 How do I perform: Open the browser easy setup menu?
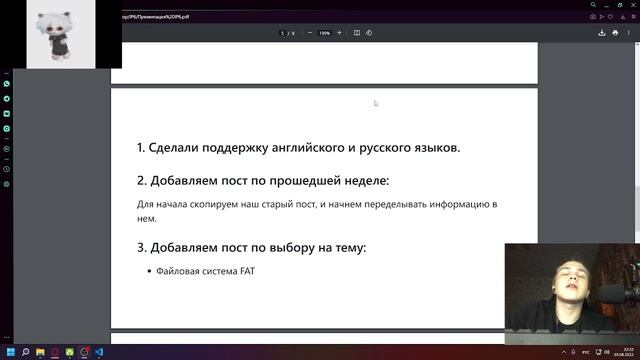(634, 17)
